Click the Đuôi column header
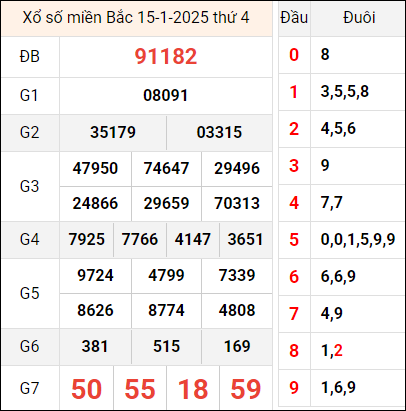 (x=359, y=17)
